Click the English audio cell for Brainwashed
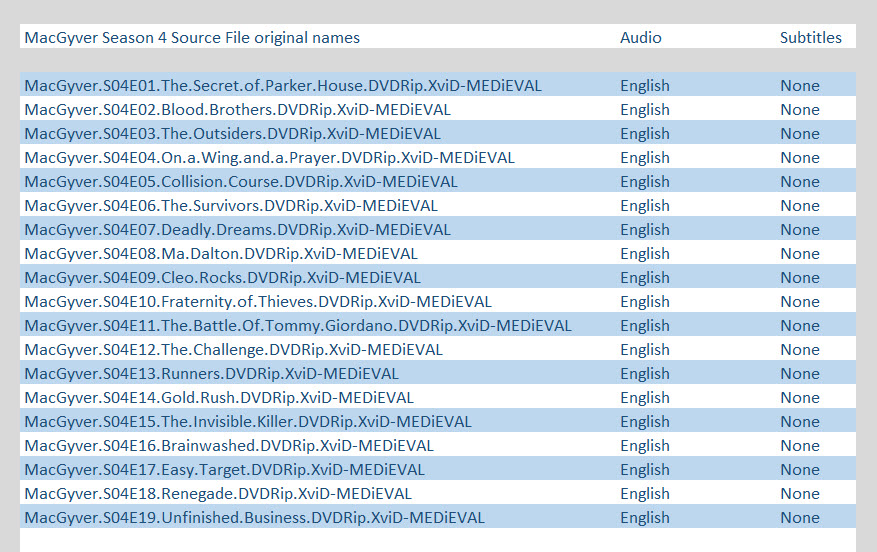 [x=645, y=446]
